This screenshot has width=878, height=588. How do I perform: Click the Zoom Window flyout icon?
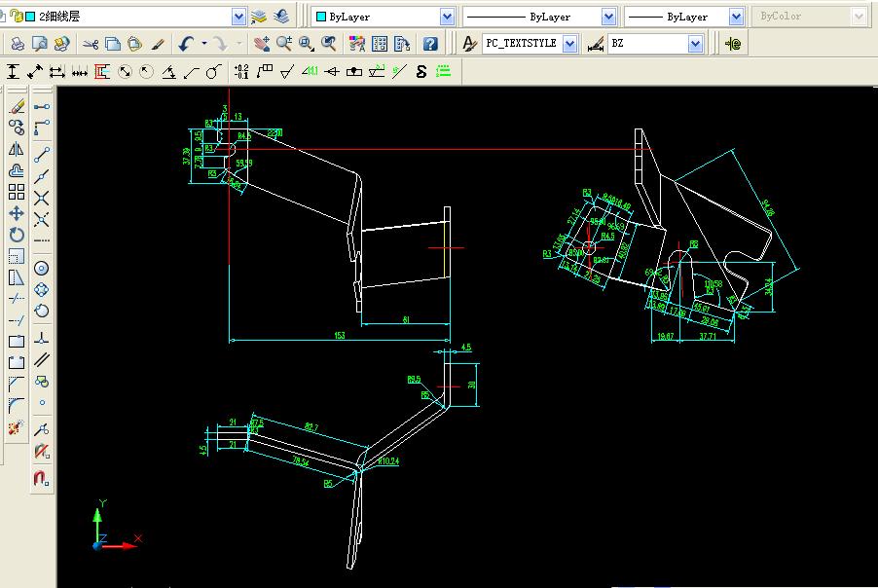(x=306, y=43)
